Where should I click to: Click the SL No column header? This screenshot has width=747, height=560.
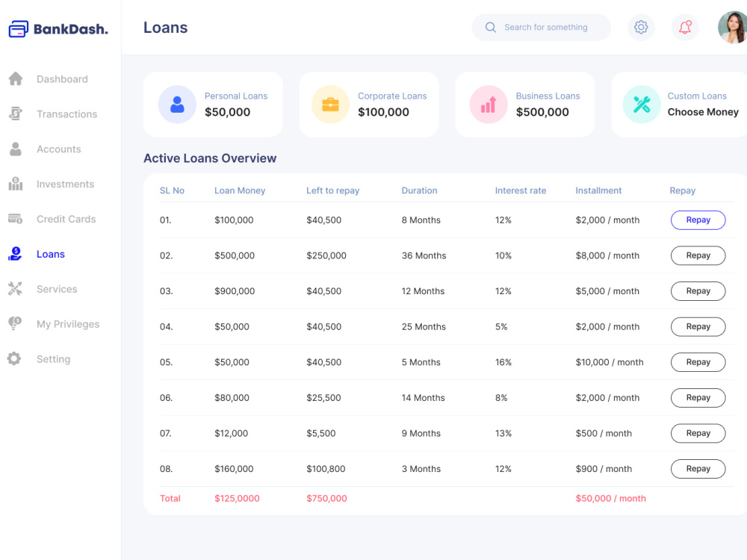coord(172,190)
